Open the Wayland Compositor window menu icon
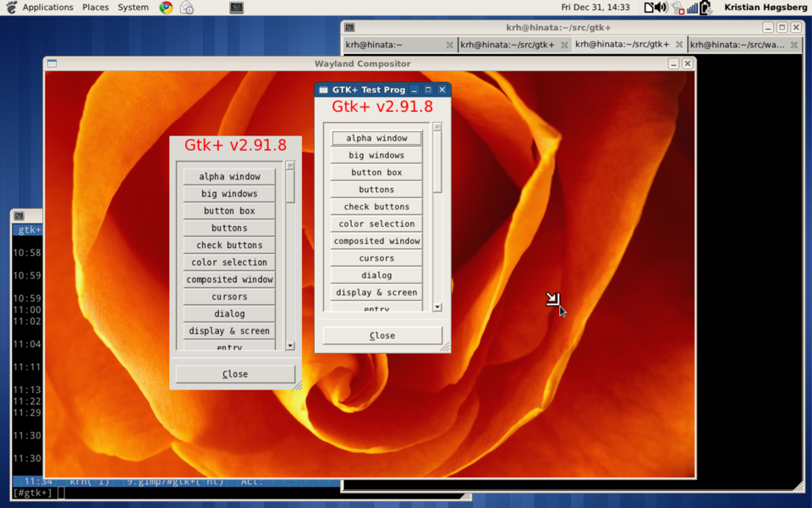The width and height of the screenshot is (812, 508). [52, 63]
